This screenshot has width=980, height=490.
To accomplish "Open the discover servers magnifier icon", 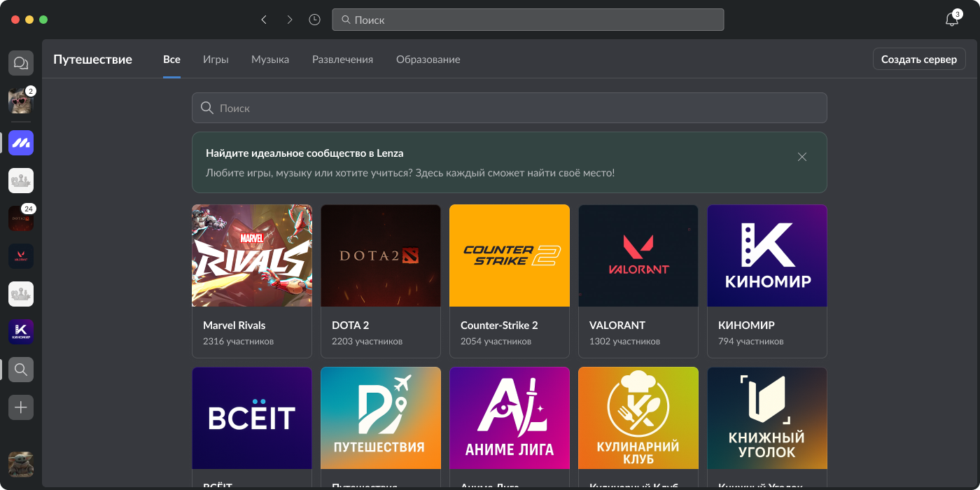I will point(21,370).
